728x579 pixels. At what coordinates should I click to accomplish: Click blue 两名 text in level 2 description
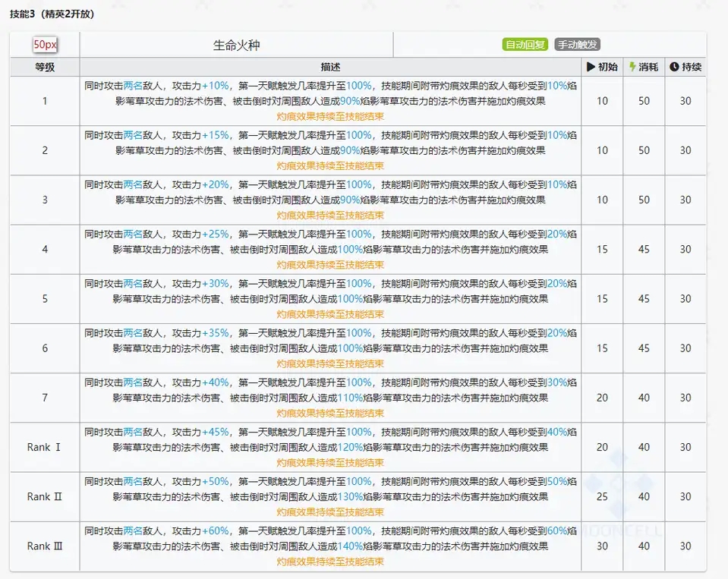pyautogui.click(x=133, y=136)
